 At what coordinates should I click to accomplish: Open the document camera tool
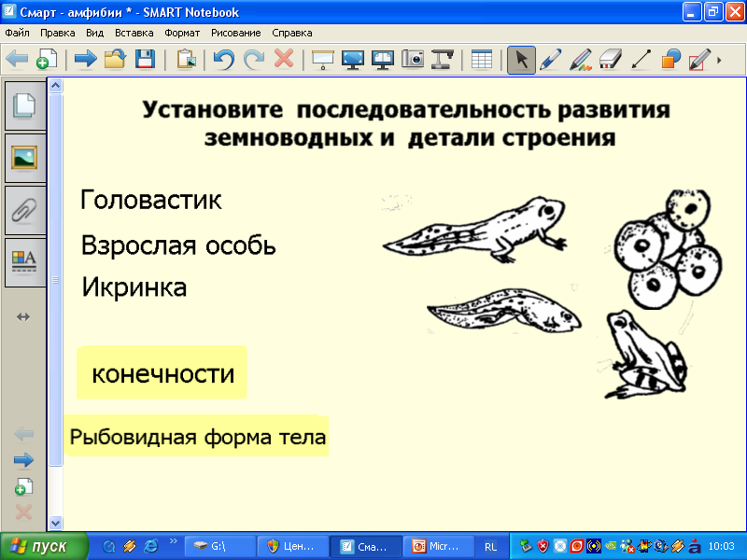[442, 60]
